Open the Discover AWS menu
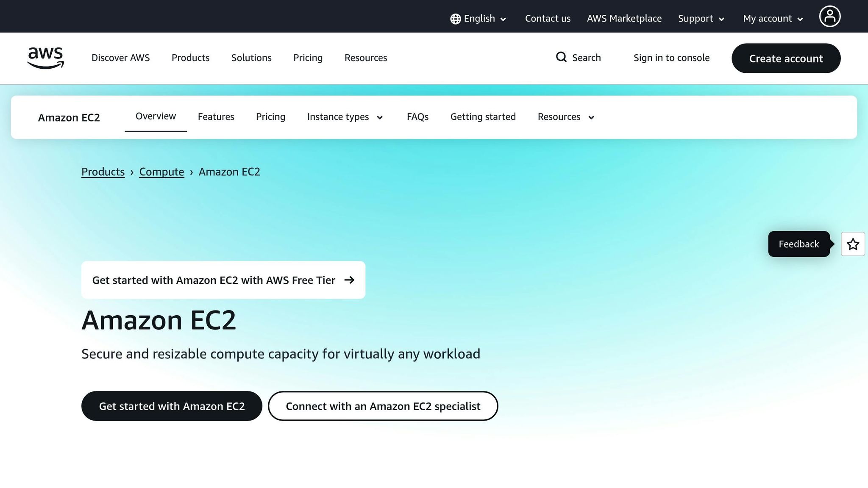 pyautogui.click(x=120, y=58)
